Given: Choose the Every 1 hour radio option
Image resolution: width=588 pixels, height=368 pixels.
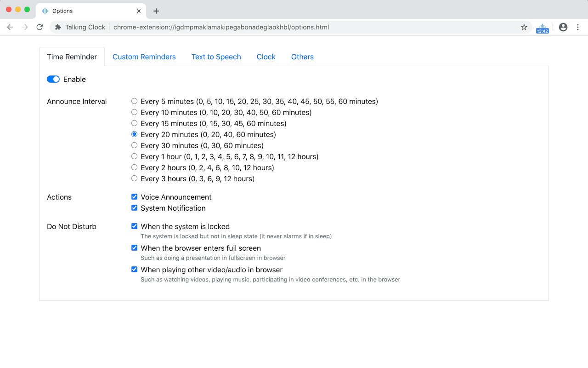Looking at the screenshot, I should (135, 156).
